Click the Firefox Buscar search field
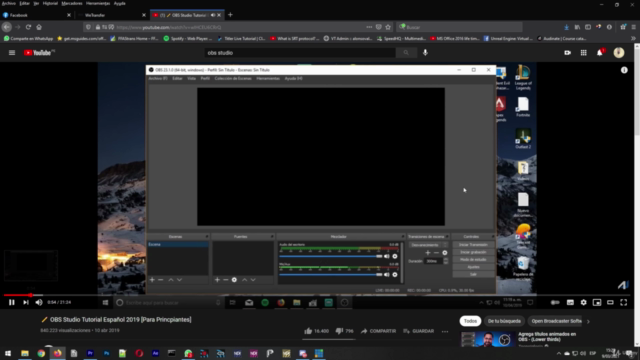 point(459,27)
